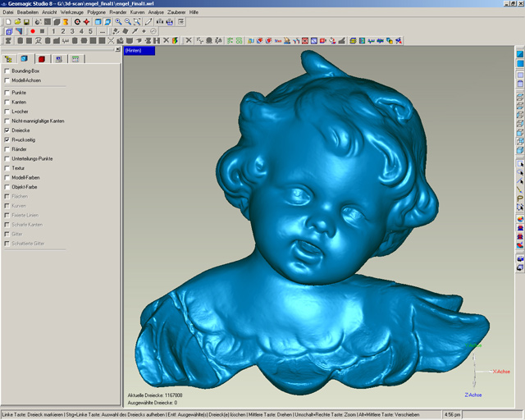Click the stop square button
This screenshot has width=525, height=420.
point(42,31)
